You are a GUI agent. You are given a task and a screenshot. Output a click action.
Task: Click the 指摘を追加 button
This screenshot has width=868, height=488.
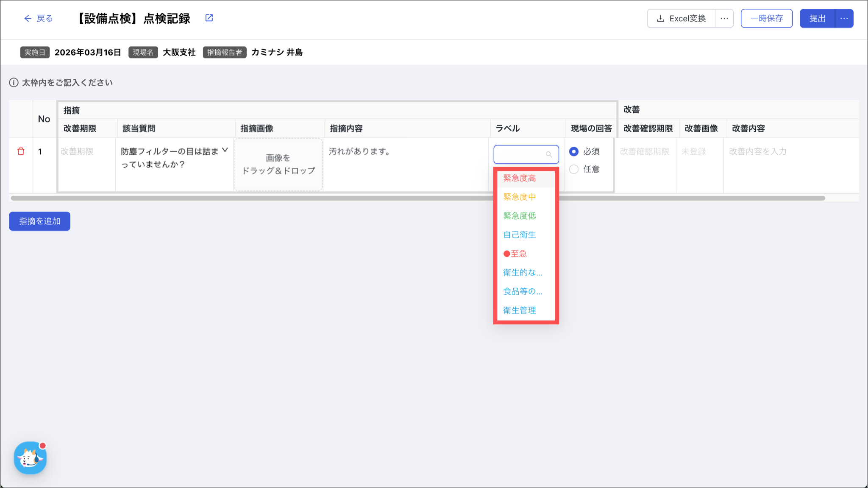39,221
